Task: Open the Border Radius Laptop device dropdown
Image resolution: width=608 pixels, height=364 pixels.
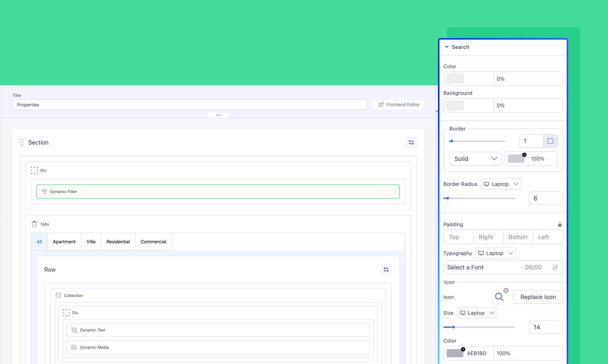Action: pos(501,184)
